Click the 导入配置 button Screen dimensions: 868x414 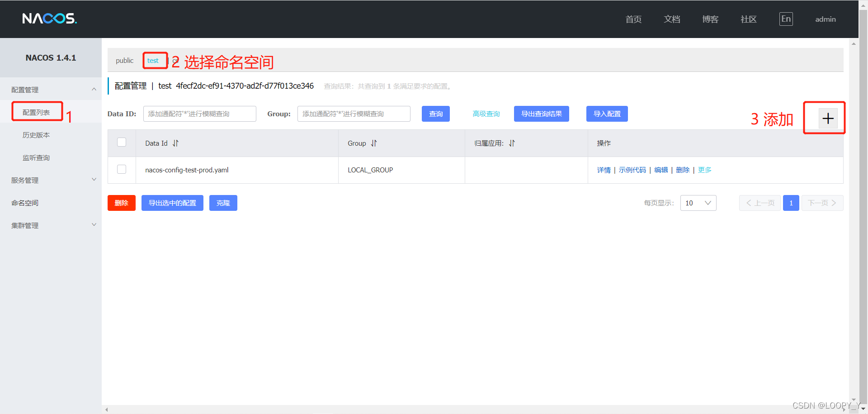(607, 114)
